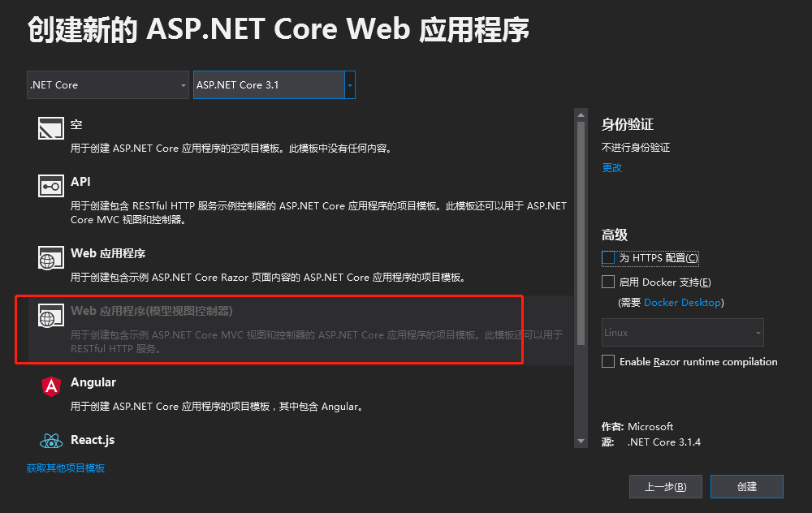Select the Empty (空) template icon
Image resolution: width=812 pixels, height=513 pixels.
(x=50, y=128)
